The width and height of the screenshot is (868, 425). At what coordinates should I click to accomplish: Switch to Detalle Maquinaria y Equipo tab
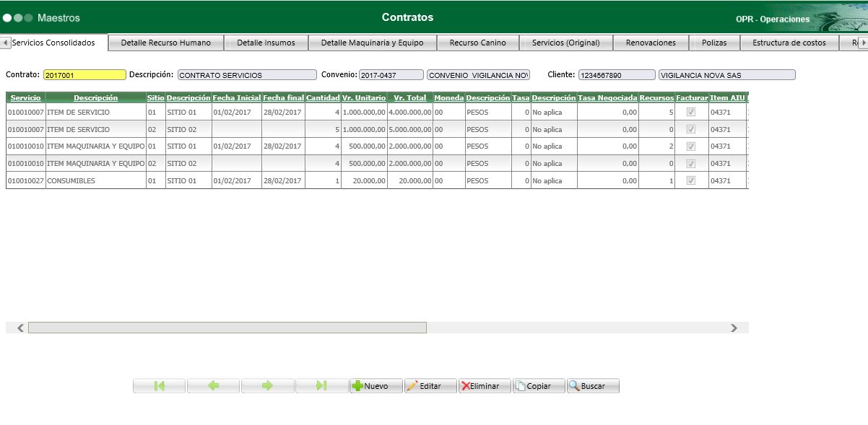(x=373, y=43)
